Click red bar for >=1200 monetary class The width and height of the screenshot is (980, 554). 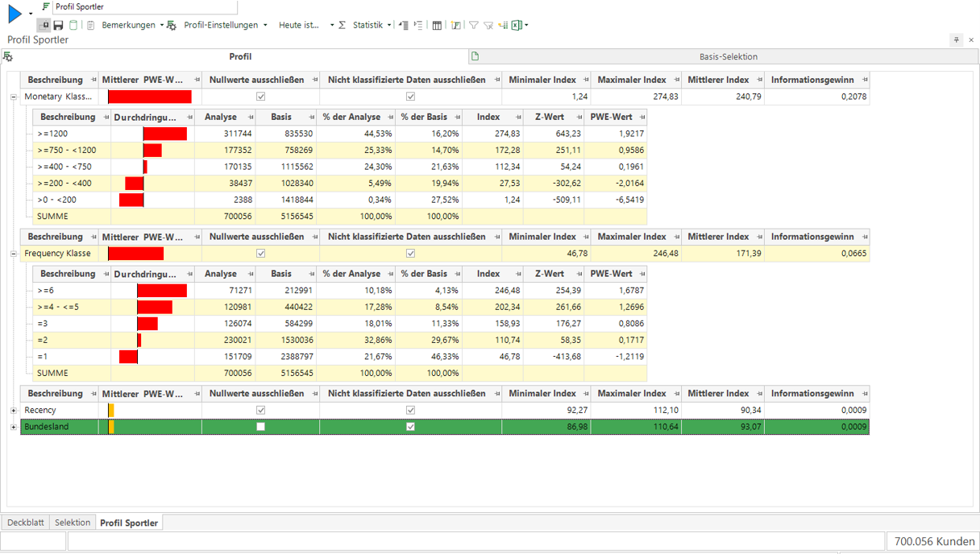point(165,134)
